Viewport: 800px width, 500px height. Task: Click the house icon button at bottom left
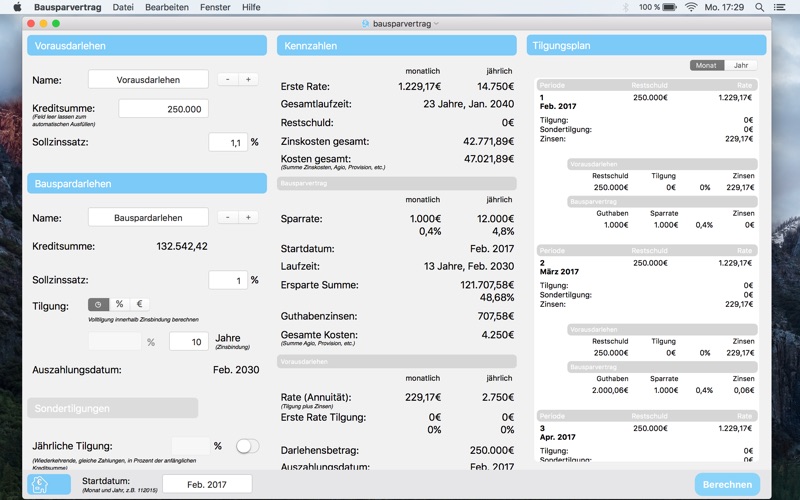pyautogui.click(x=49, y=484)
